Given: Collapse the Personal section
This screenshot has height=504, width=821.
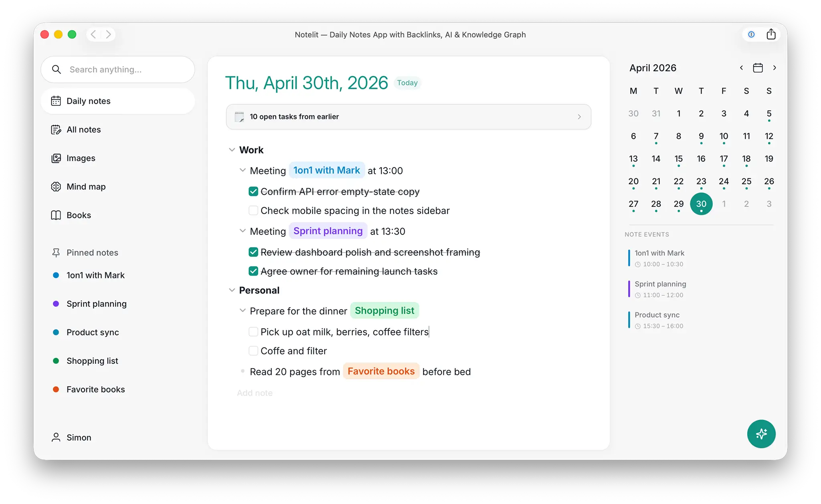Looking at the screenshot, I should tap(232, 290).
